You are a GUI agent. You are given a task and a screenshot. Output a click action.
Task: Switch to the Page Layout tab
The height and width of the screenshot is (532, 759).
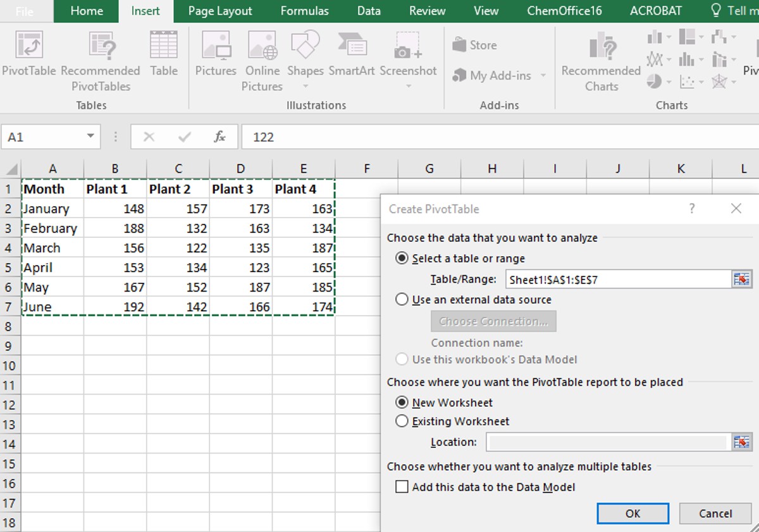220,11
